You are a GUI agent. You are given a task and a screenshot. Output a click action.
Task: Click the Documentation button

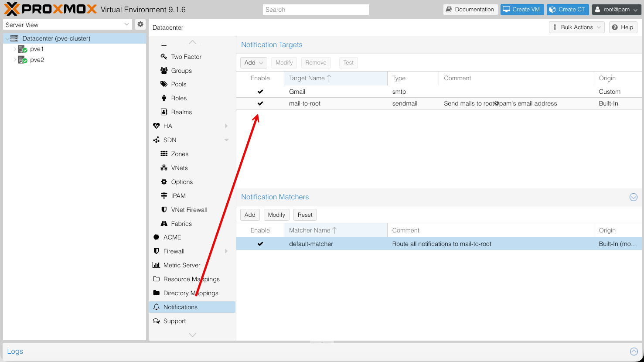[x=470, y=10]
